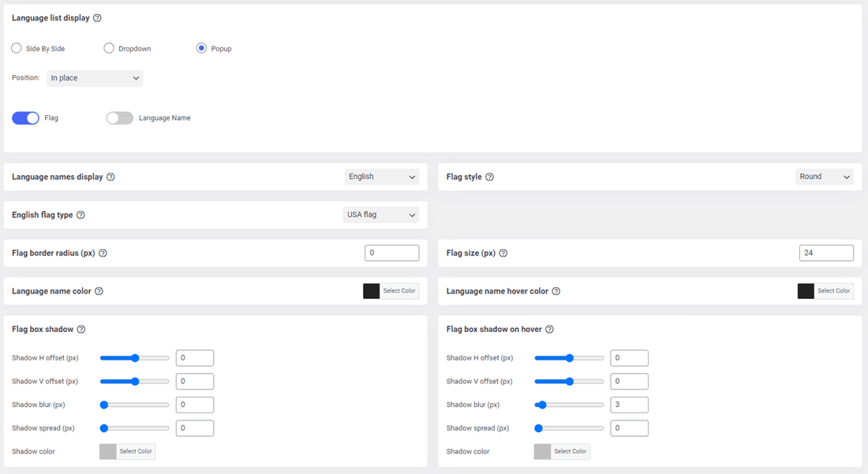View help for Language name color
The width and height of the screenshot is (868, 474).
[x=99, y=290]
